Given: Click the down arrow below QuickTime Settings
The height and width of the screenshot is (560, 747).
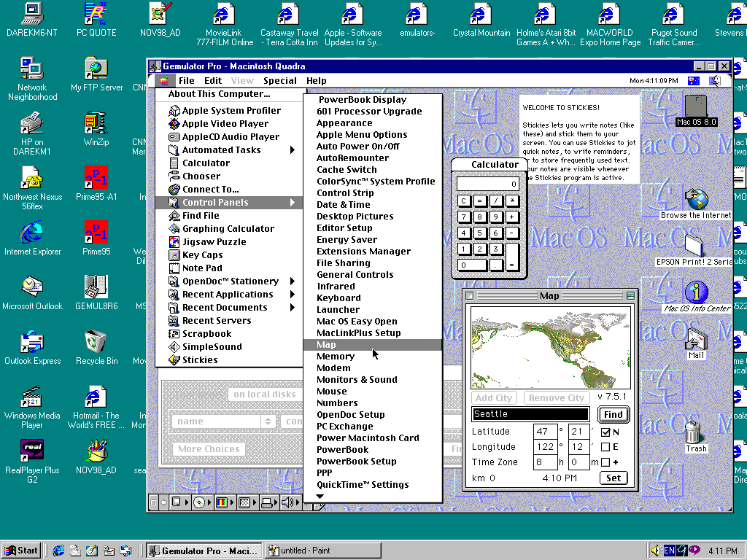Looking at the screenshot, I should (320, 496).
